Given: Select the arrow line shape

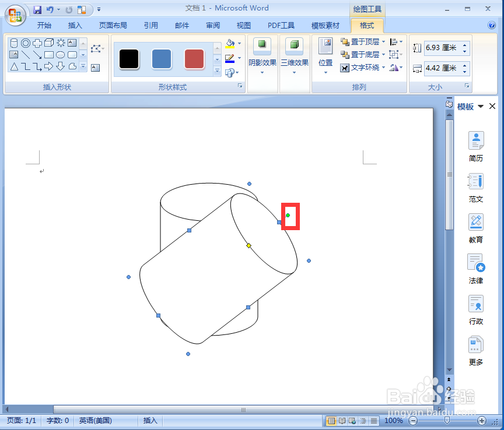Looking at the screenshot, I should [x=37, y=55].
